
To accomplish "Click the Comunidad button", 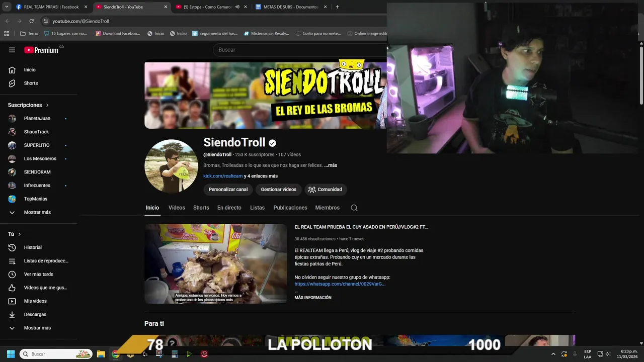I will 325,190.
